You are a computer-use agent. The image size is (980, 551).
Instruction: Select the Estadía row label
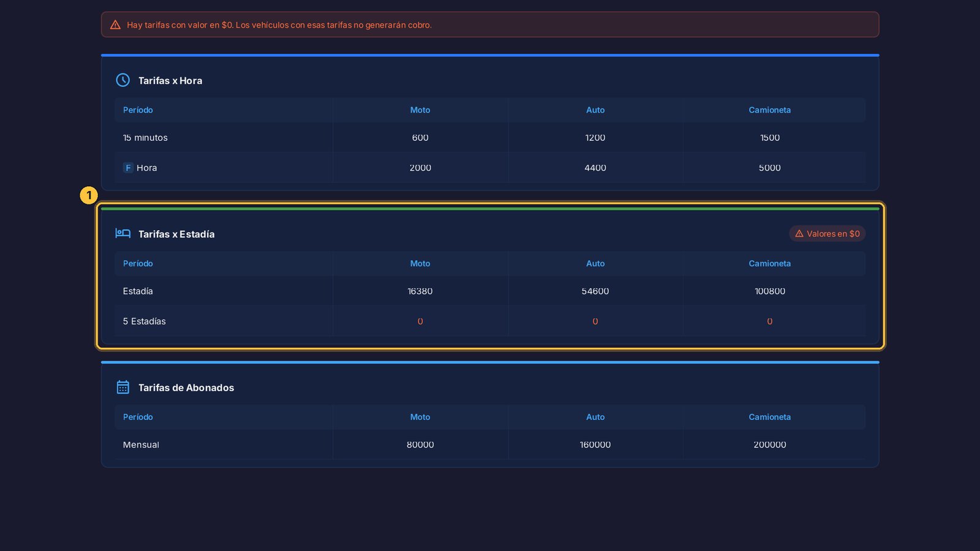click(138, 291)
